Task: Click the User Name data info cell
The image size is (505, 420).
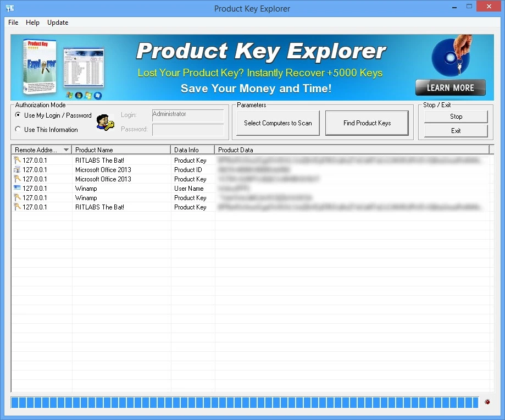Action: tap(188, 189)
